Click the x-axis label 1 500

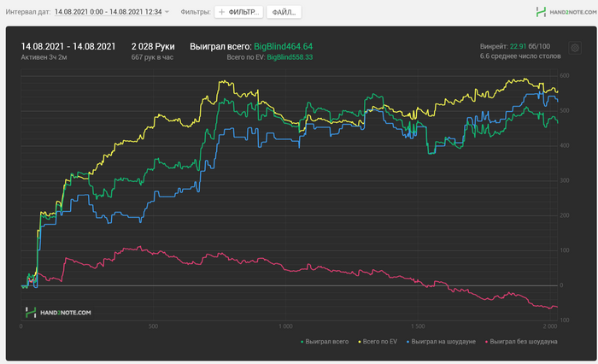(418, 326)
